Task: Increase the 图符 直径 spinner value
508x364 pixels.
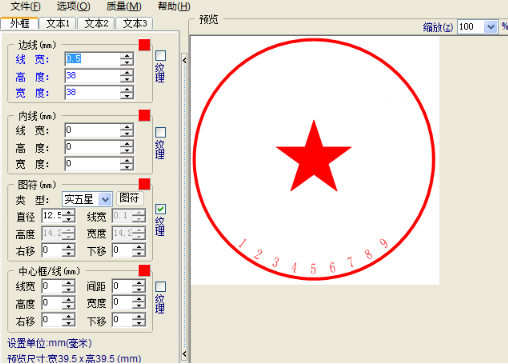Action: [69, 212]
